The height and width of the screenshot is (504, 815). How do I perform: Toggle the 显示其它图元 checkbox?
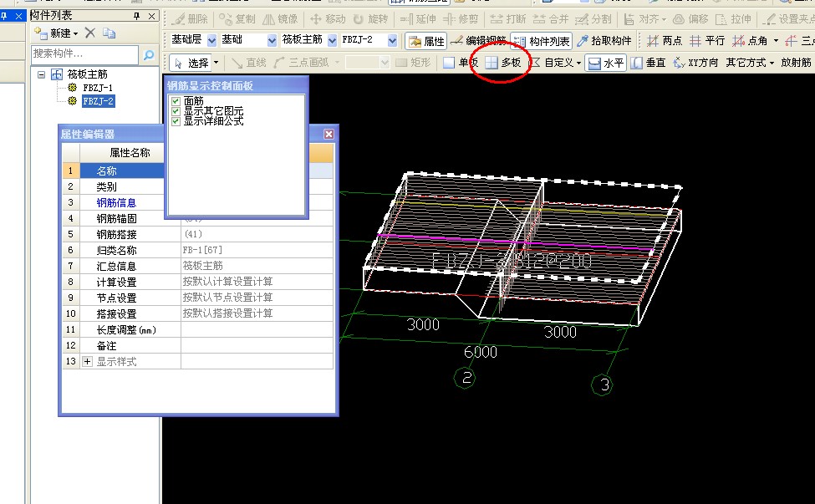click(176, 111)
